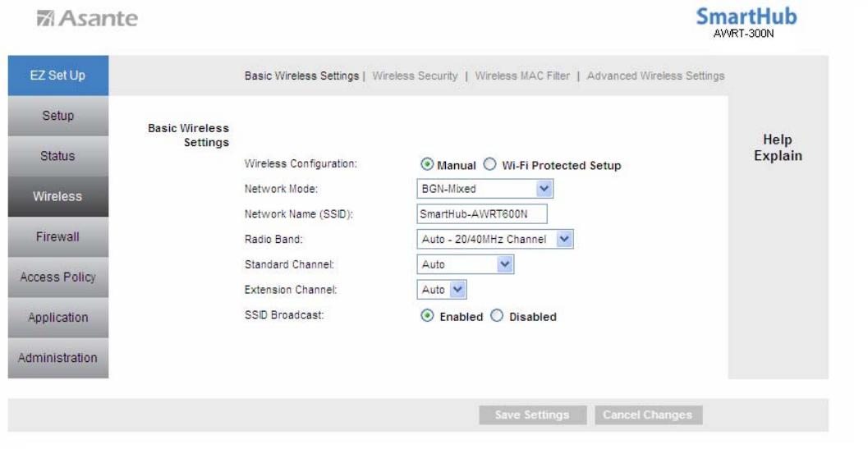Open the Wireless MAC Filter tab
The width and height of the screenshot is (868, 449).
click(x=522, y=76)
